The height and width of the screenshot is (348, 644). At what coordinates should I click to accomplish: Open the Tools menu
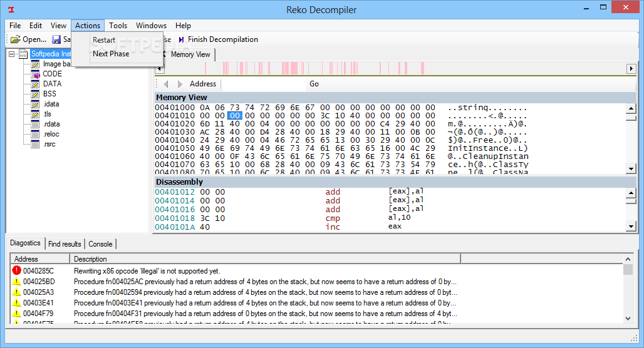tap(118, 26)
